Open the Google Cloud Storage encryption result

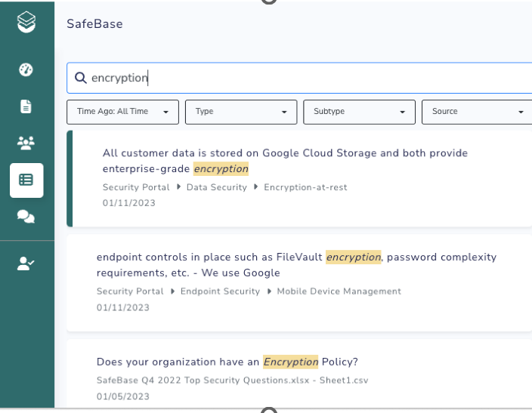(x=285, y=160)
